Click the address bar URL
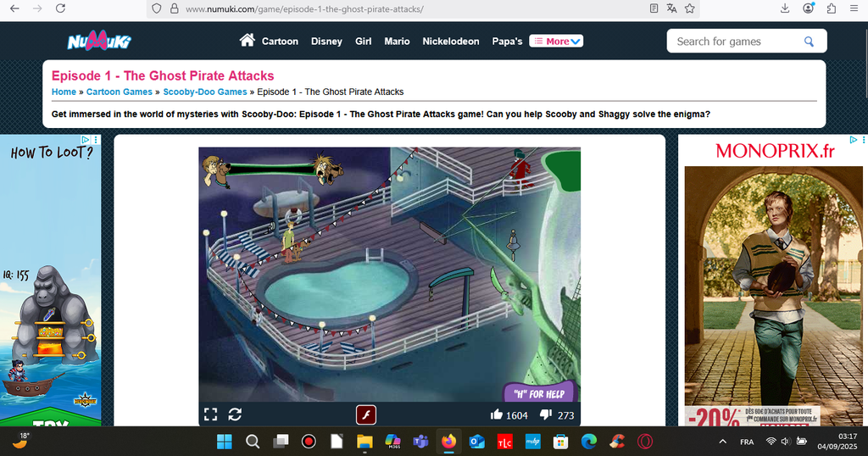The image size is (868, 456). click(x=304, y=8)
